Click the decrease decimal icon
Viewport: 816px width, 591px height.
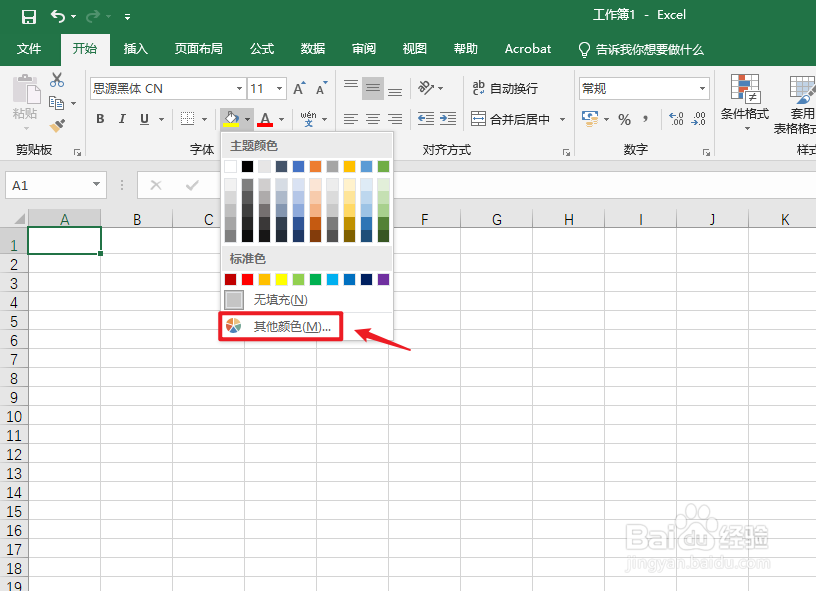click(x=698, y=119)
